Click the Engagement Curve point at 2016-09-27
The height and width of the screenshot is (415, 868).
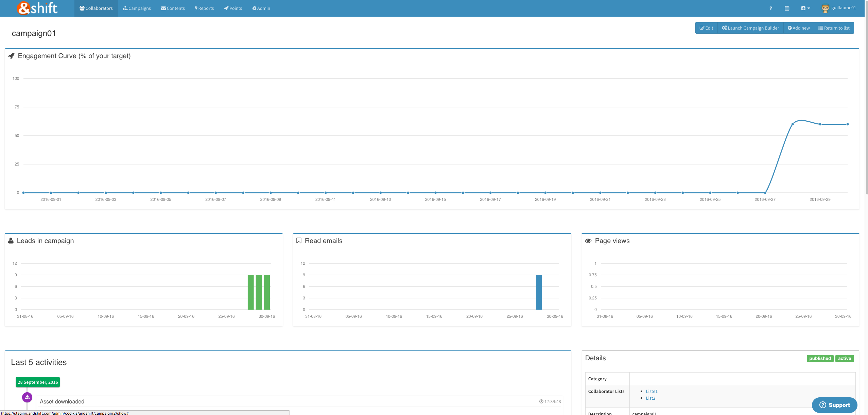pos(765,193)
